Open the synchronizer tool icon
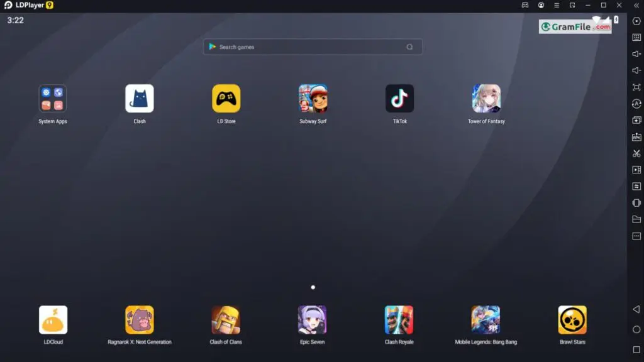644x362 pixels. [636, 186]
